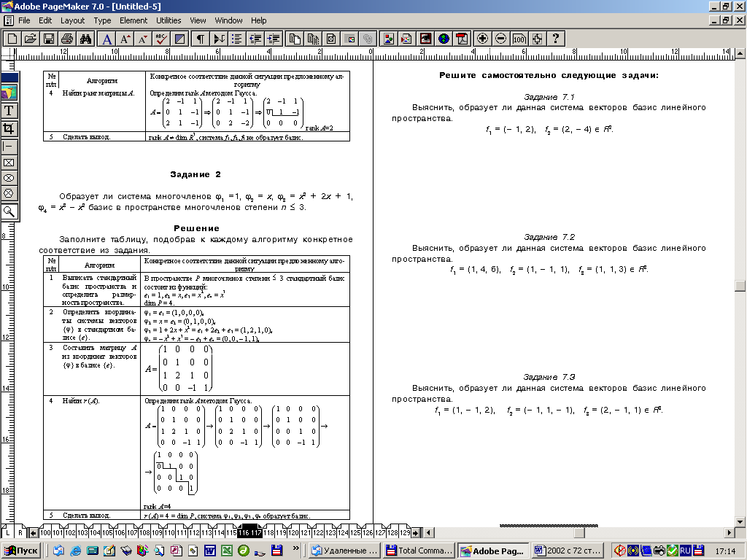Open the File menu
747x560 pixels.
(24, 20)
